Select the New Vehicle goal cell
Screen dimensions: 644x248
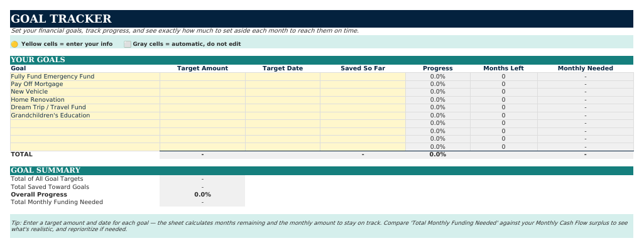(x=85, y=92)
